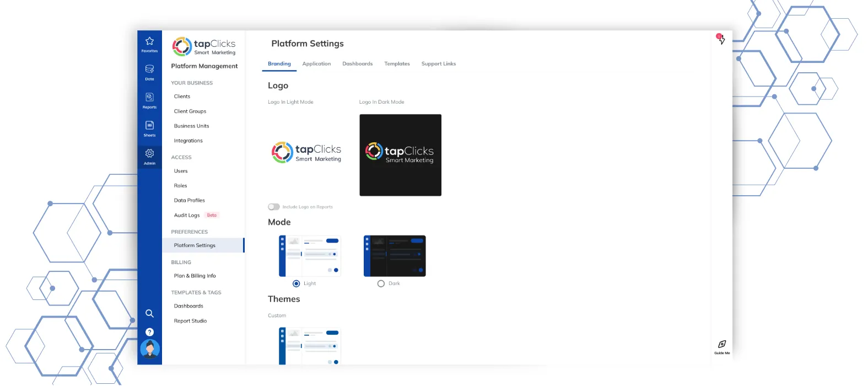This screenshot has height=386, width=868.
Task: Click the lightning notification icon
Action: click(721, 40)
